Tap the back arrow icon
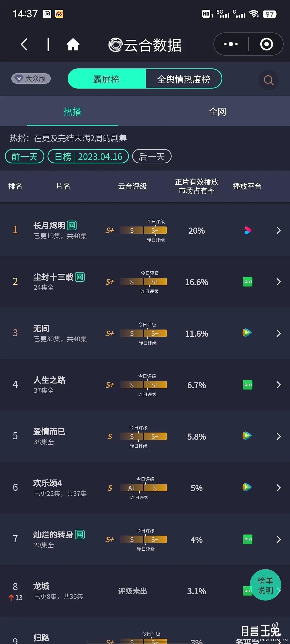 click(x=24, y=44)
